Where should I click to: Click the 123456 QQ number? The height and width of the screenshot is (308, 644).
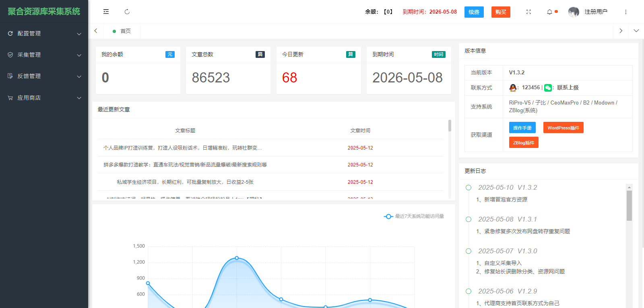pos(531,87)
